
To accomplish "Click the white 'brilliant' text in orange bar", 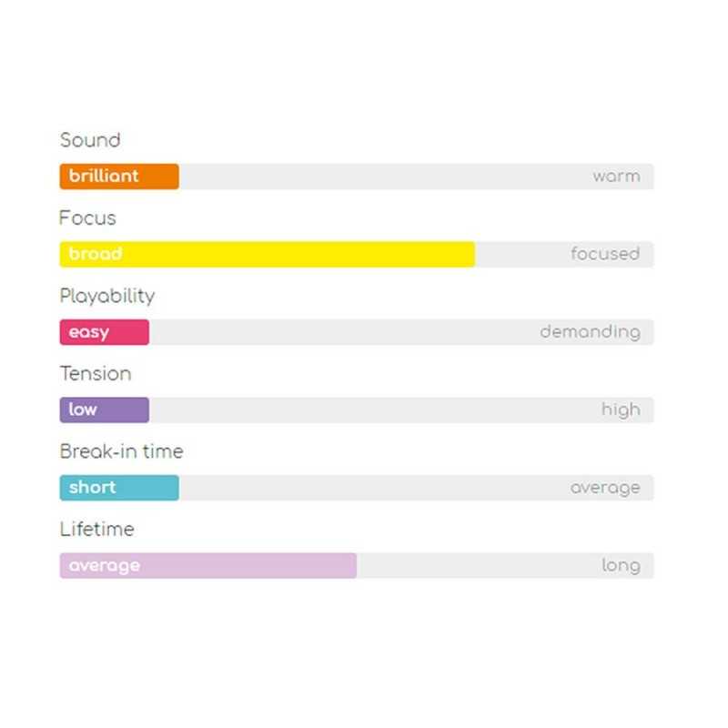I will [x=104, y=177].
